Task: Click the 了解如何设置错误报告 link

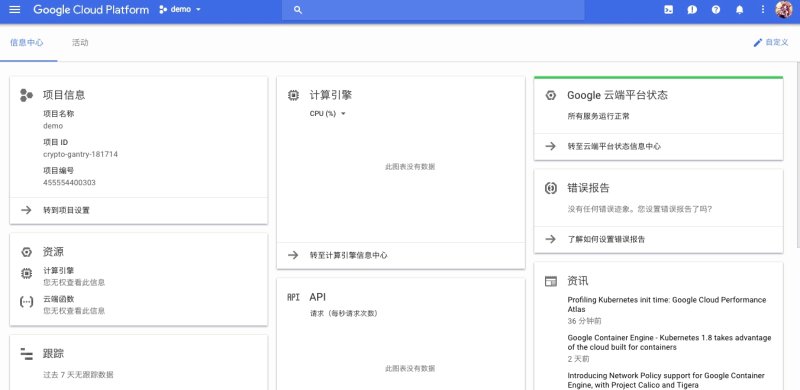Action: (606, 239)
